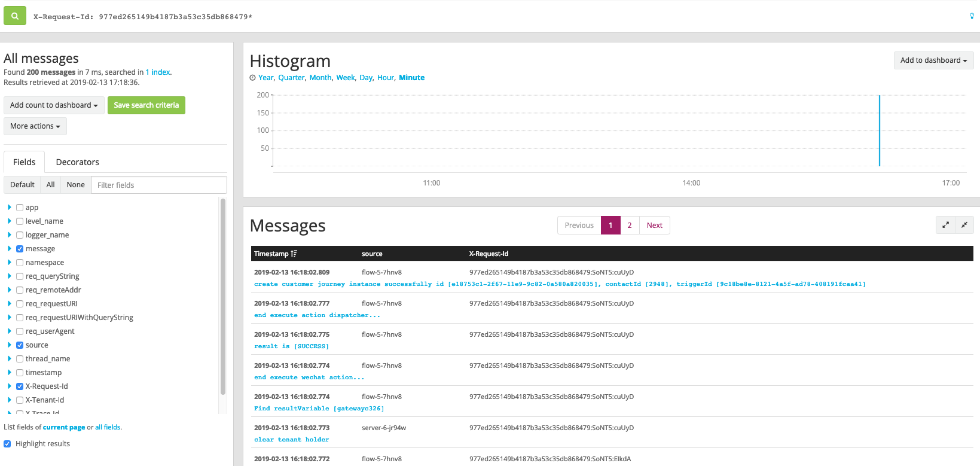Expand the message field arrow
Image resolution: width=980 pixels, height=466 pixels.
(10, 249)
